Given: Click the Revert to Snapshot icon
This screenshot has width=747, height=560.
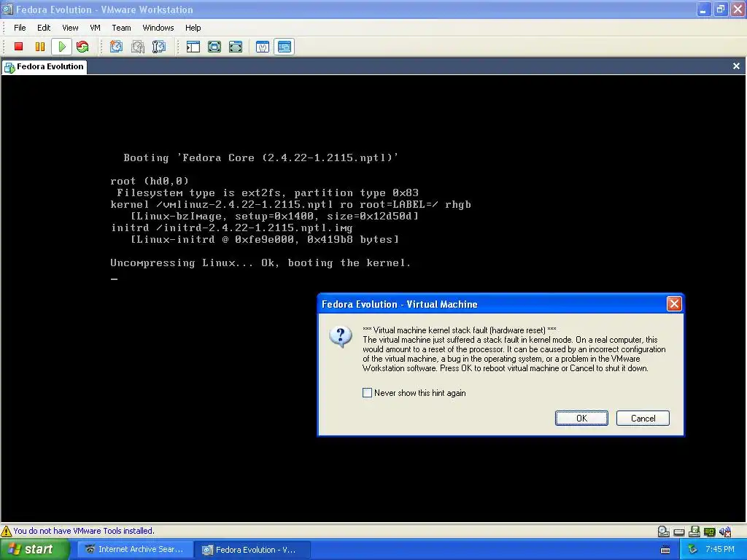Looking at the screenshot, I should pyautogui.click(x=138, y=47).
